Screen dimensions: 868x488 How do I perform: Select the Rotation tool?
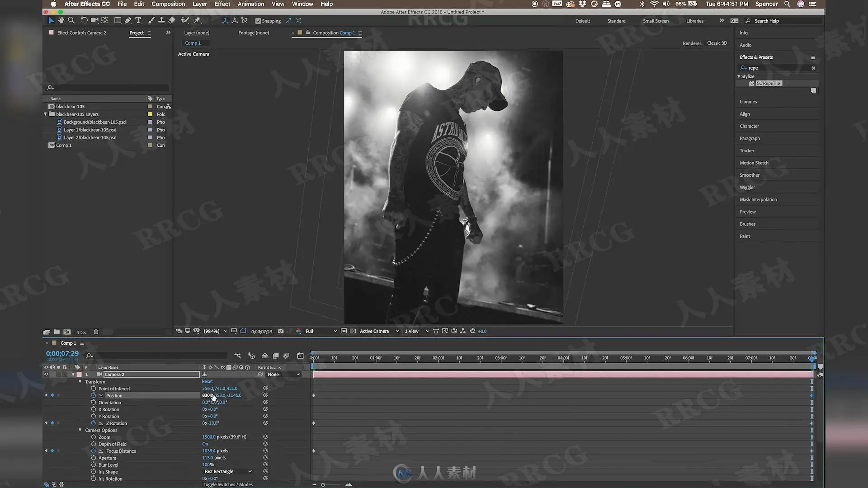click(x=84, y=20)
